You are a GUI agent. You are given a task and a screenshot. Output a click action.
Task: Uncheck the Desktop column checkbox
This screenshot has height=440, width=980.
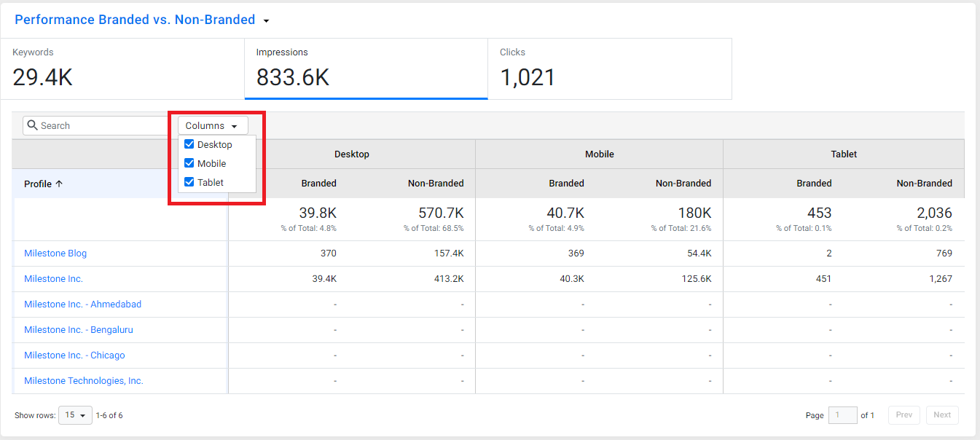pos(189,144)
